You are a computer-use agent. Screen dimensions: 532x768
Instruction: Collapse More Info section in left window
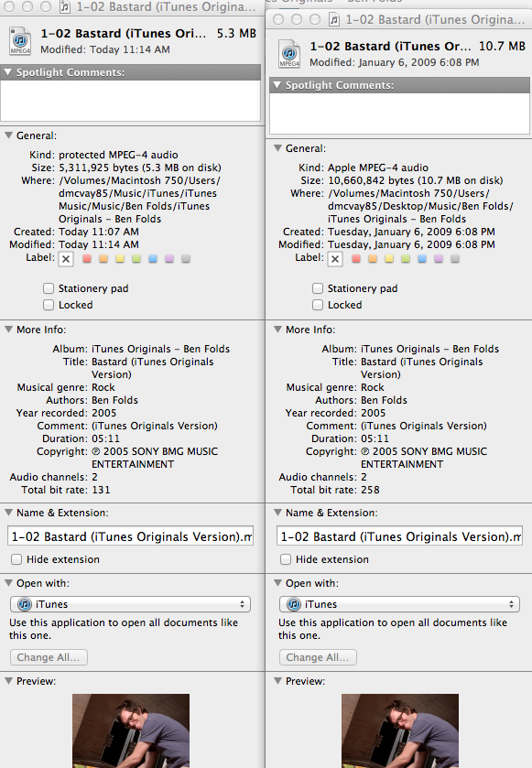click(8, 330)
